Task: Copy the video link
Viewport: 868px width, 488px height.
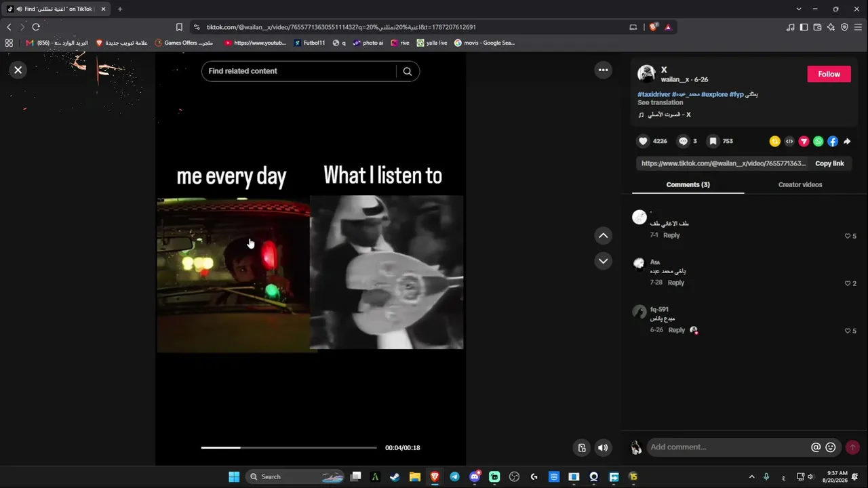Action: coord(829,163)
